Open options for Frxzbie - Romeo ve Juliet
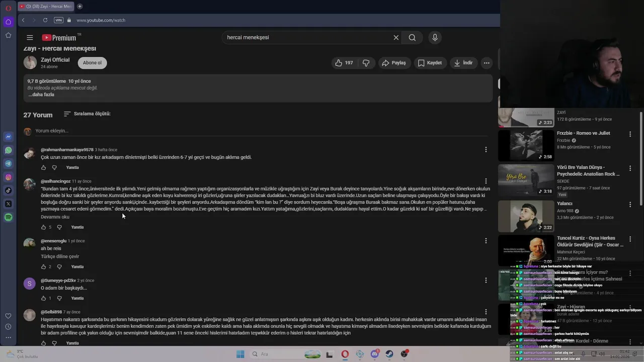 630,134
